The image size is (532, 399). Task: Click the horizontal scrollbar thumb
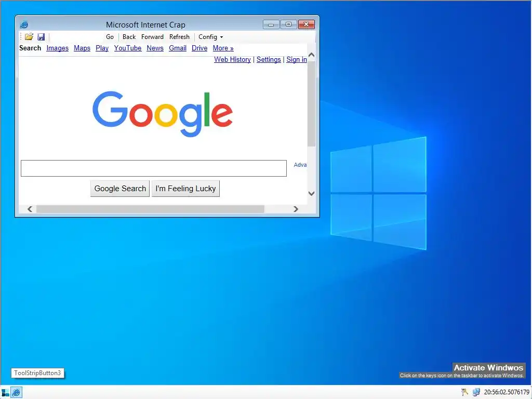[x=150, y=209]
